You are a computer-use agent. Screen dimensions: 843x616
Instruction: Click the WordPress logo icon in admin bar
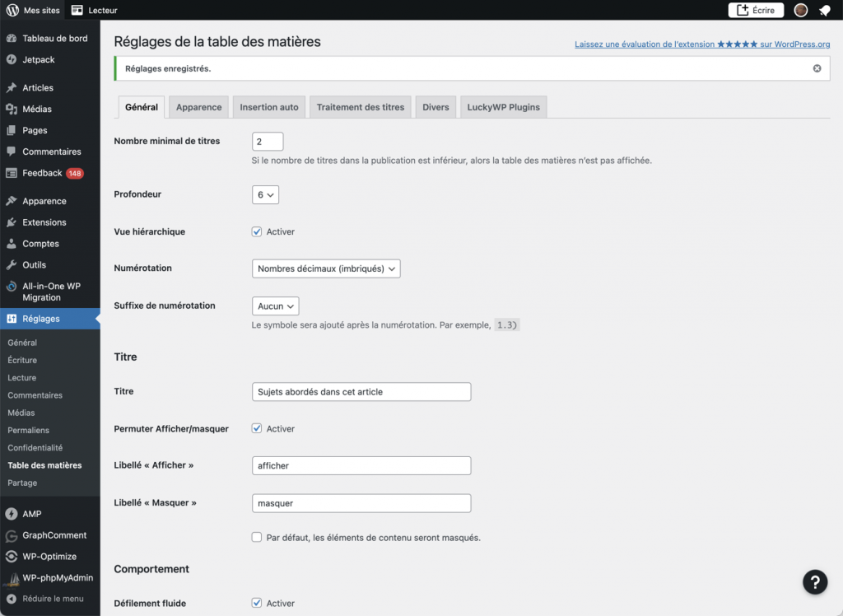(12, 10)
